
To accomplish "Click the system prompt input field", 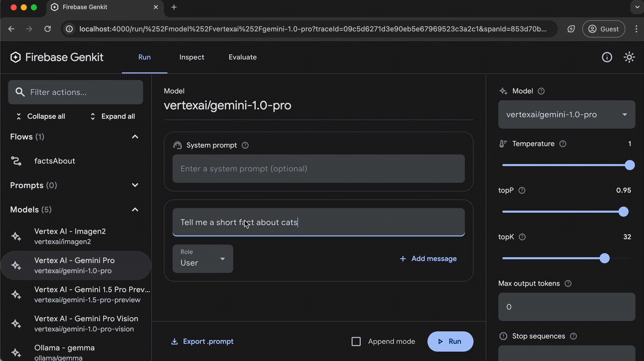I will click(318, 169).
